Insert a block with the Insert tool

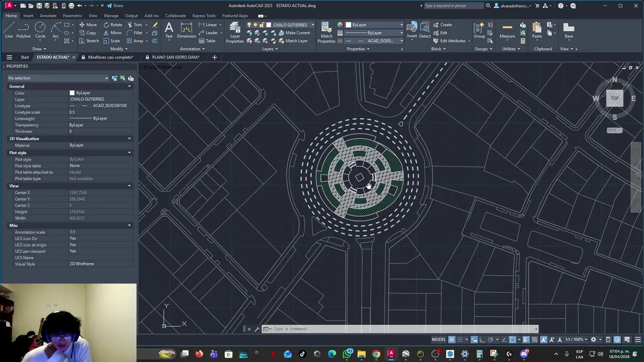coord(412,30)
